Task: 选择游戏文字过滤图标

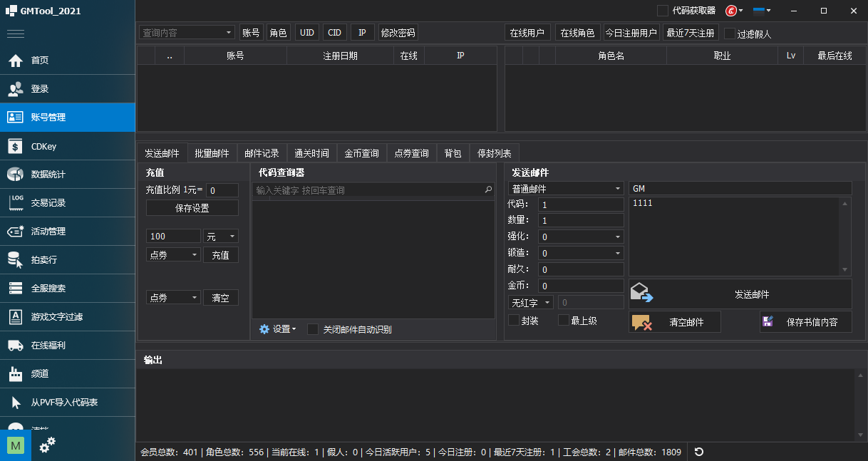Action: click(16, 317)
